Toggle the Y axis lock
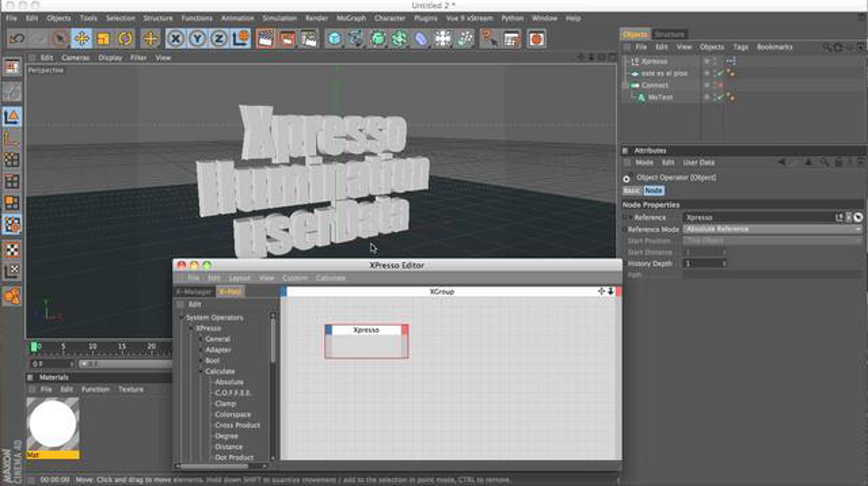This screenshot has height=486, width=868. (197, 38)
